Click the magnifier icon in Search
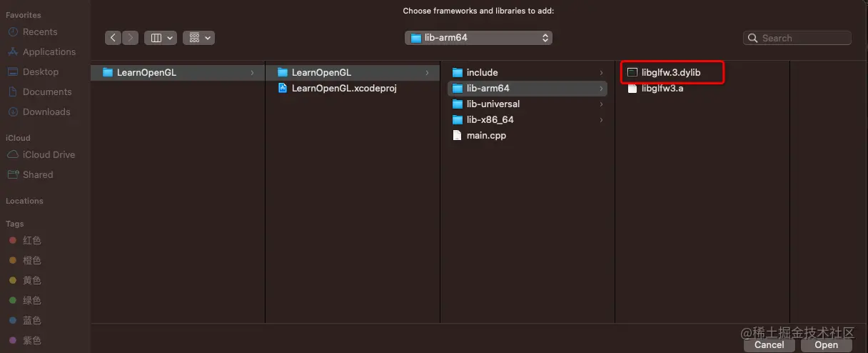The width and height of the screenshot is (868, 353). pos(754,38)
